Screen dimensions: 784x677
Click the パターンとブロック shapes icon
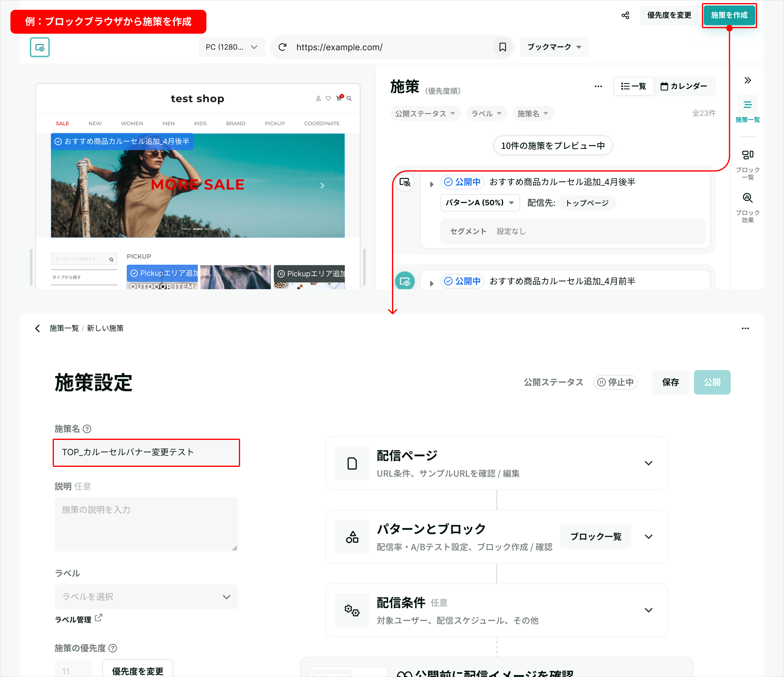coord(352,537)
